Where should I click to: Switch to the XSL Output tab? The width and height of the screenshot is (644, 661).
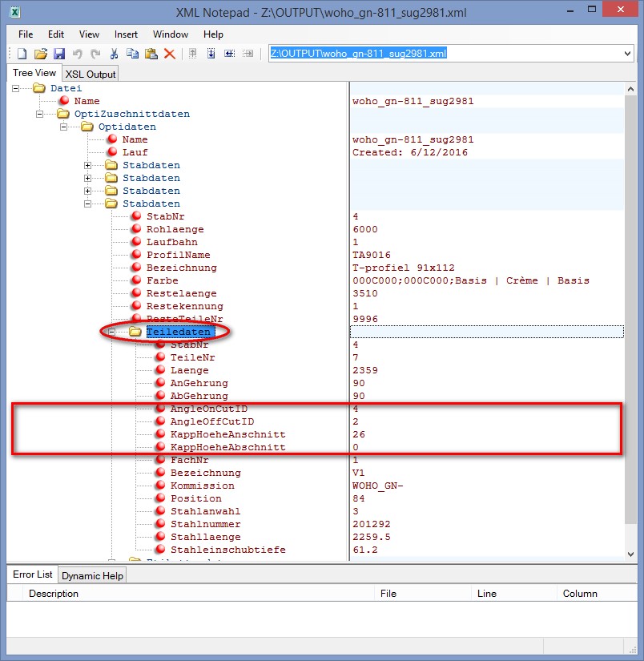91,75
